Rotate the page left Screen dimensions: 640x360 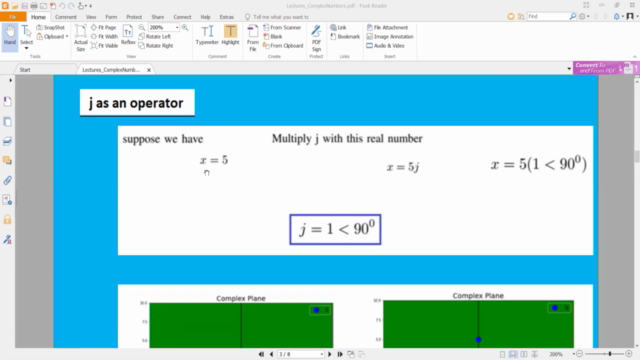pos(155,36)
